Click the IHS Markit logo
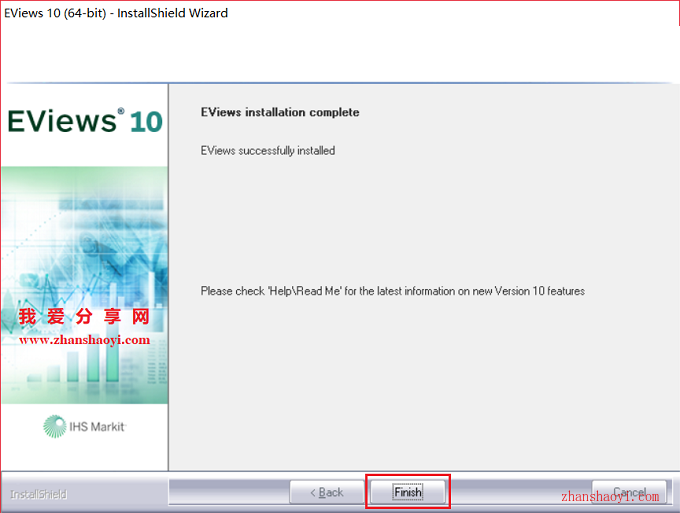 click(x=85, y=426)
